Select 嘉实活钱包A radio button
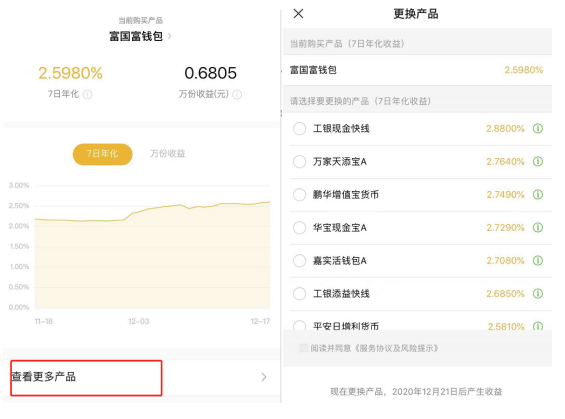Screen dimensions: 565x419 [299, 260]
